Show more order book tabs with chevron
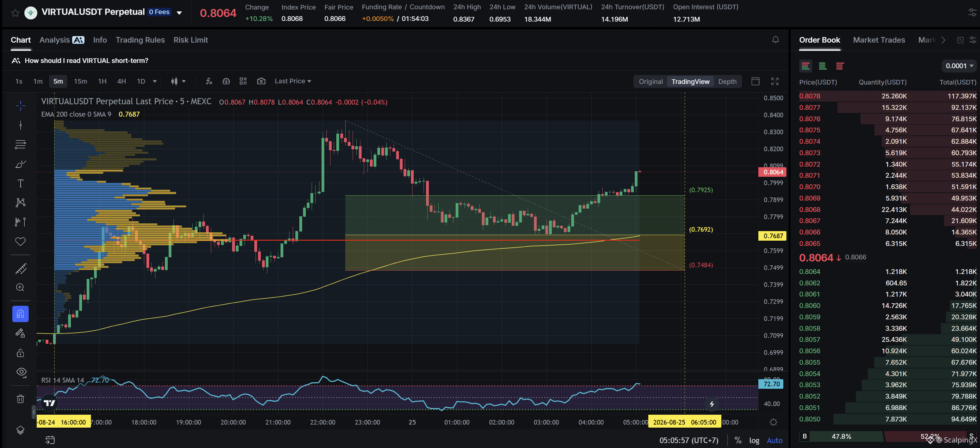 [944, 40]
